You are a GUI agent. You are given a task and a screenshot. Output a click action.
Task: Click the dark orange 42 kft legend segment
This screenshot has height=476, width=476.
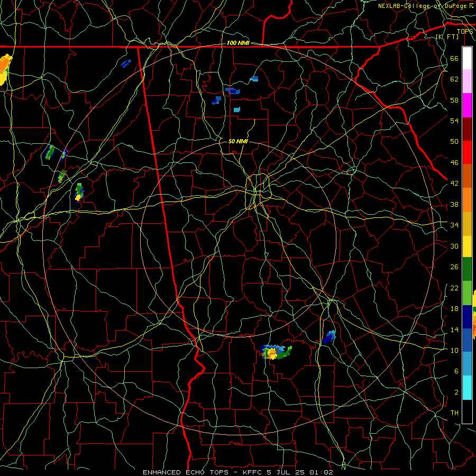[467, 176]
